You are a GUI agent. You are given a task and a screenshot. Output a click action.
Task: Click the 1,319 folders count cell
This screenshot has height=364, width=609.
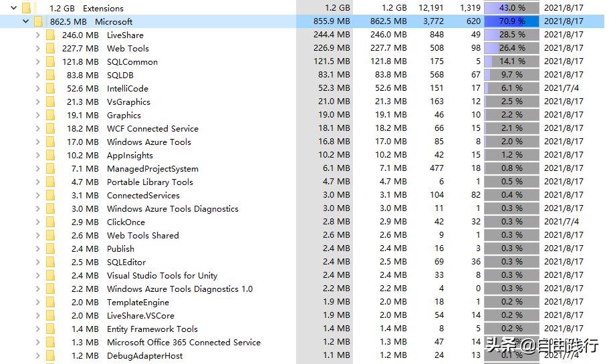pos(470,8)
